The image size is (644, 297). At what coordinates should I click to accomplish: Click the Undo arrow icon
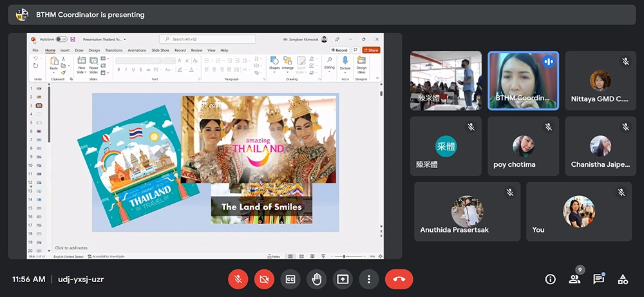tap(35, 59)
